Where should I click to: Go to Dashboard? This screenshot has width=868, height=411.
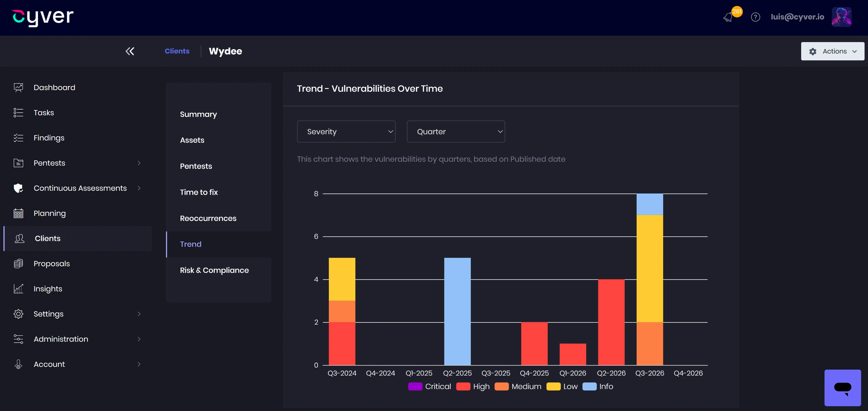point(54,87)
